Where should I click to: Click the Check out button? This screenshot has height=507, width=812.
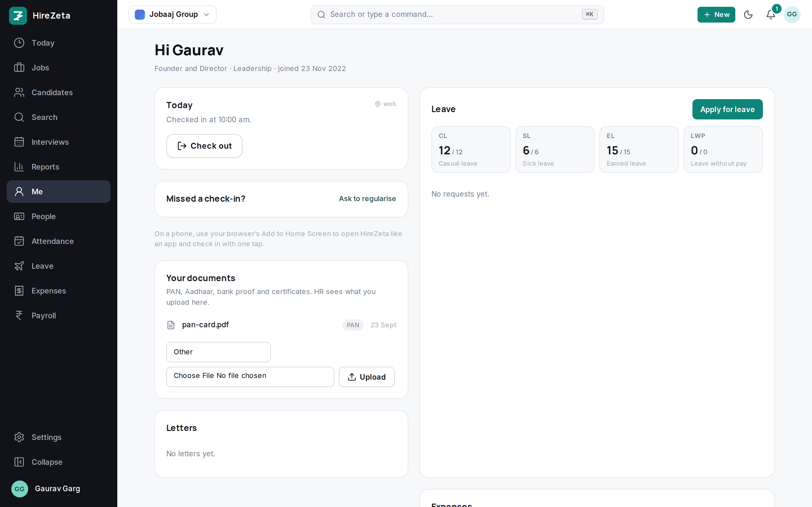[204, 146]
